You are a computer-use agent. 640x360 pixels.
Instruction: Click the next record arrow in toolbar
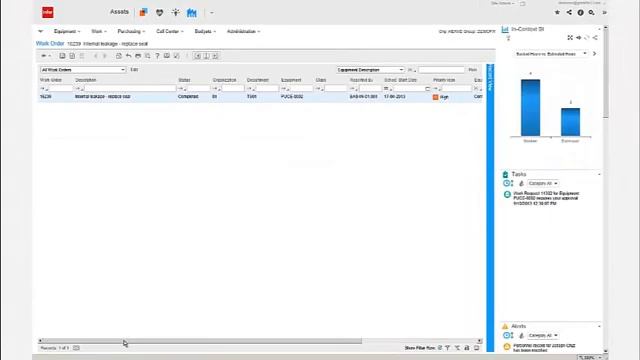(x=105, y=56)
